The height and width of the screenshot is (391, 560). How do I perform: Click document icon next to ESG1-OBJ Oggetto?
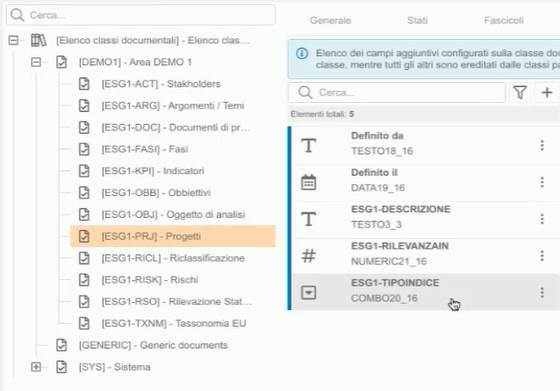pos(84,215)
